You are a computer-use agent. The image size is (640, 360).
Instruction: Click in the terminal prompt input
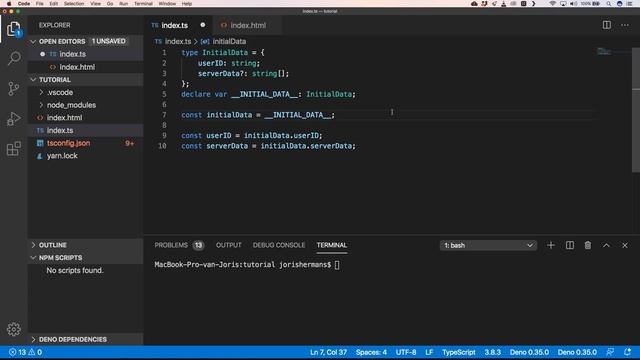337,265
